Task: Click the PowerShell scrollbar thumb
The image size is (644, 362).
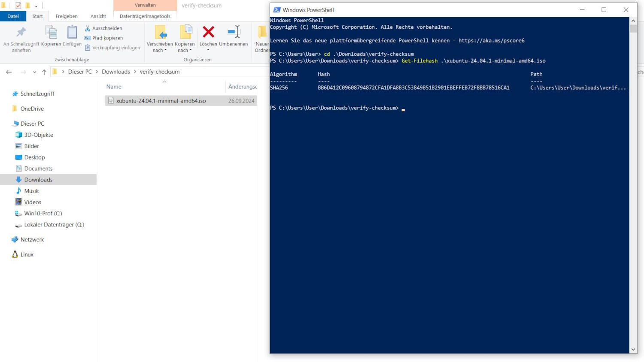Action: coord(633,28)
